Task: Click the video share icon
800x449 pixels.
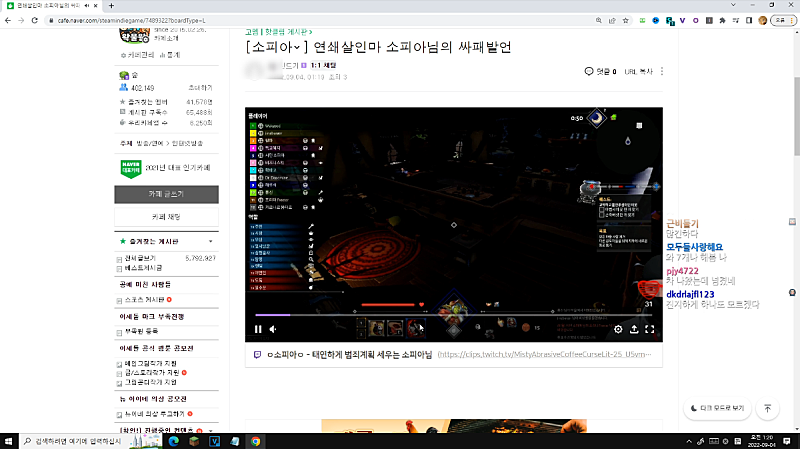Action: [634, 330]
